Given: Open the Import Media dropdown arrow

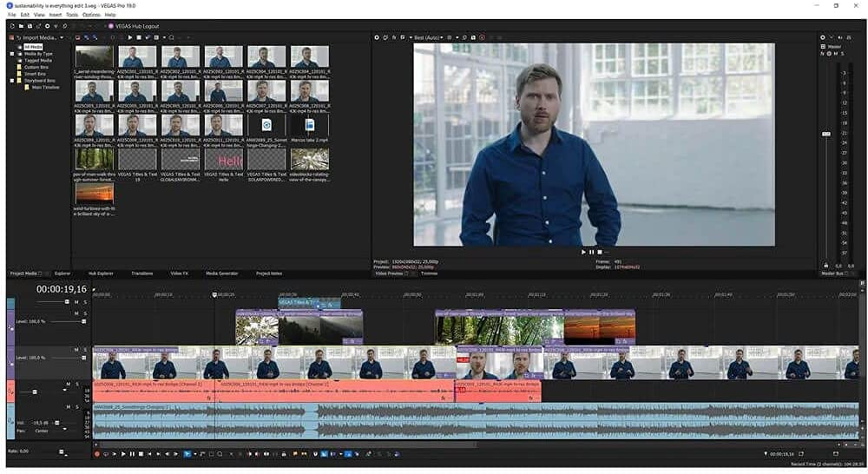Looking at the screenshot, I should click(62, 37).
